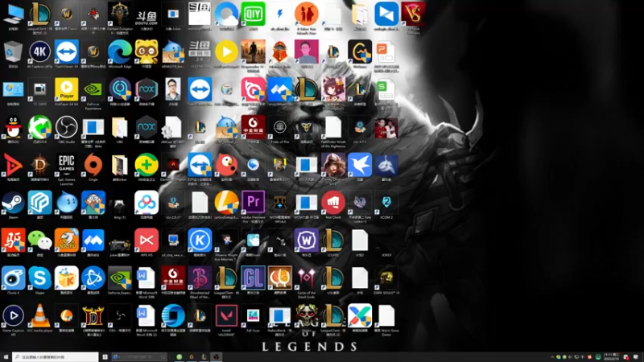Select the iTools 4 icon

(13, 280)
